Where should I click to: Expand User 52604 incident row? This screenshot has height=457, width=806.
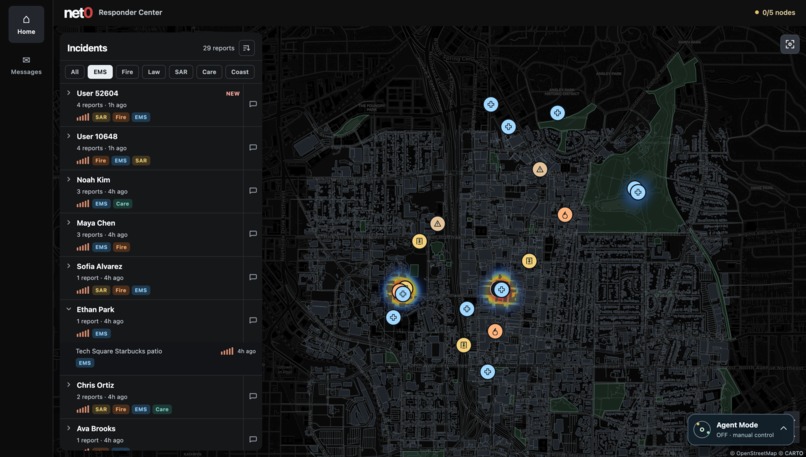tap(68, 93)
